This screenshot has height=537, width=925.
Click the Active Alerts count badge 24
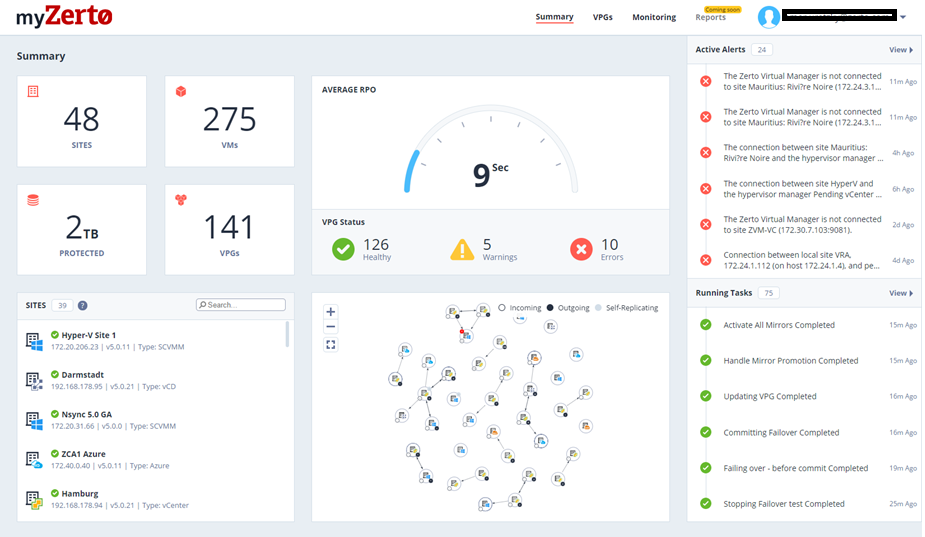[x=762, y=50]
